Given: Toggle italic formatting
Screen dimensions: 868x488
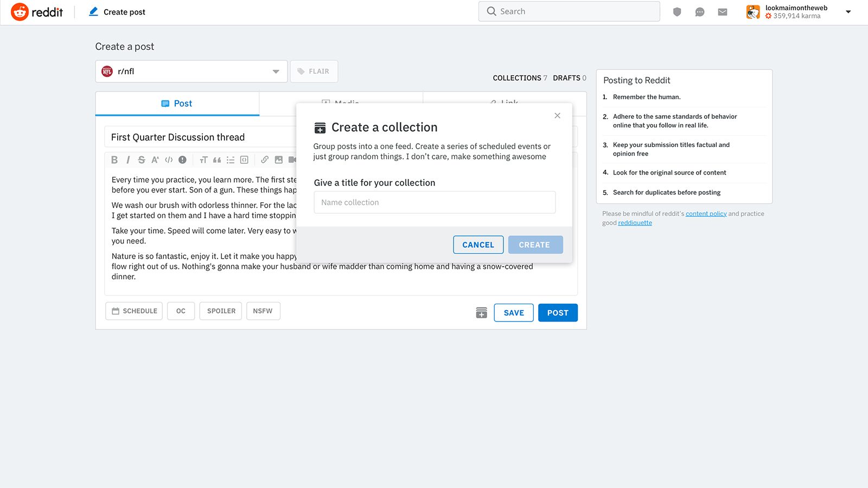Looking at the screenshot, I should tap(128, 160).
